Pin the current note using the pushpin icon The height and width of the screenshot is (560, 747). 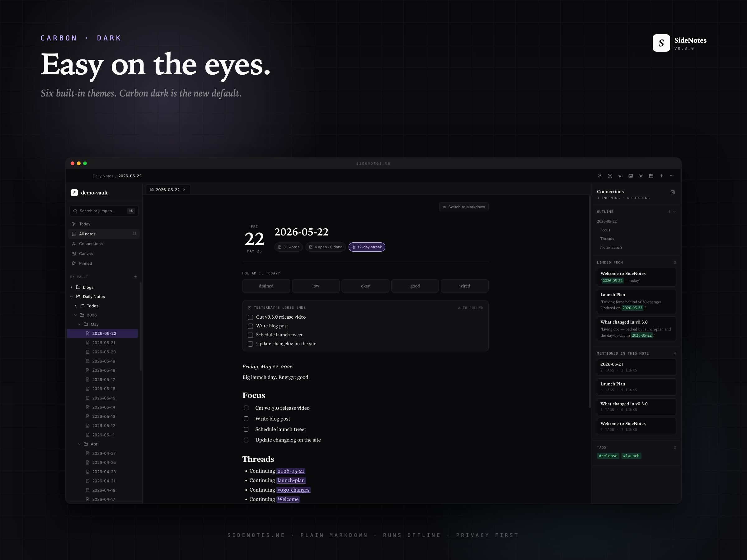[600, 176]
